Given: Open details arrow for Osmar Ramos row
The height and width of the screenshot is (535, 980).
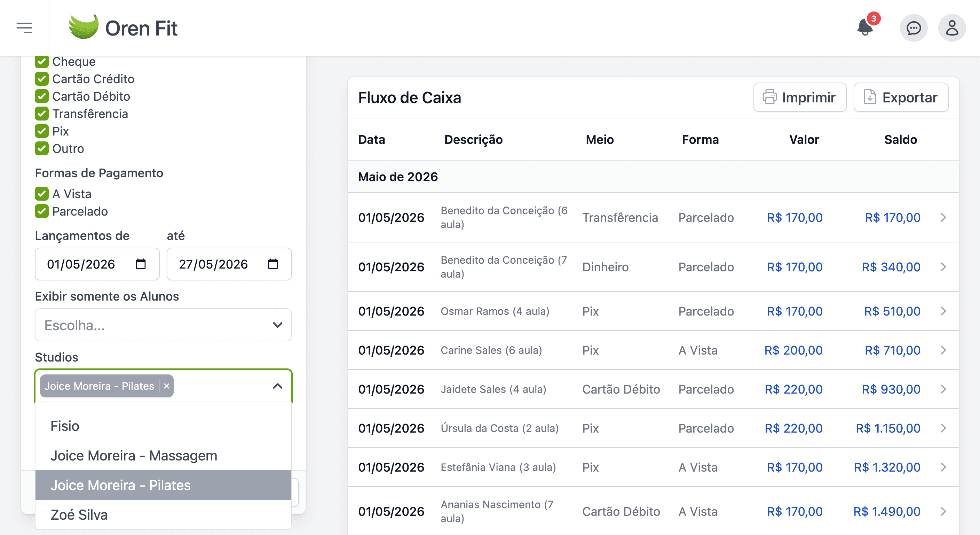Looking at the screenshot, I should pyautogui.click(x=943, y=311).
